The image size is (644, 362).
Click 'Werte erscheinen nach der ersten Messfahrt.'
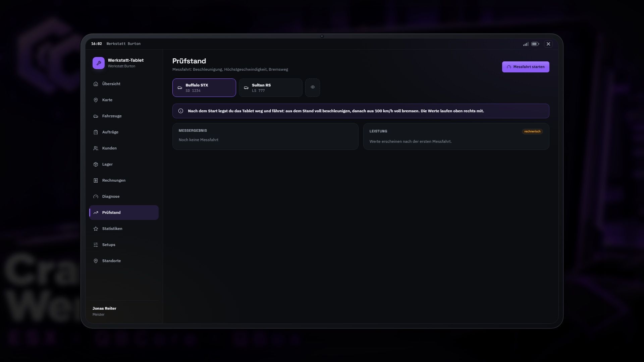(x=411, y=141)
